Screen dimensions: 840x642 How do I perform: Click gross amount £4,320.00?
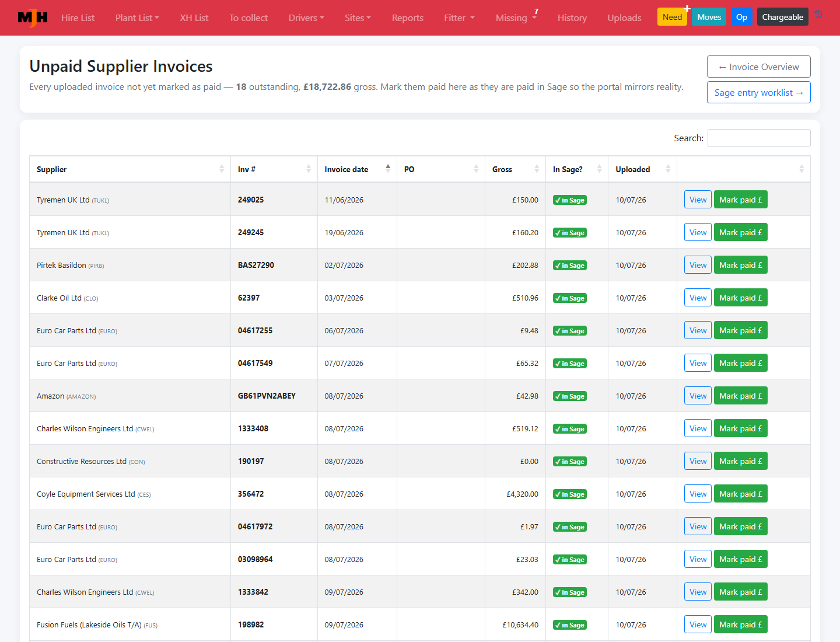[x=523, y=494]
